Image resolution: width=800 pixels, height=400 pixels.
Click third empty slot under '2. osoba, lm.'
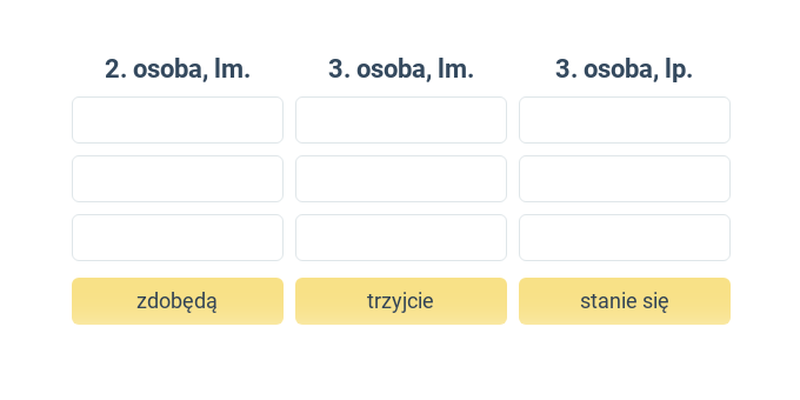pos(178,237)
